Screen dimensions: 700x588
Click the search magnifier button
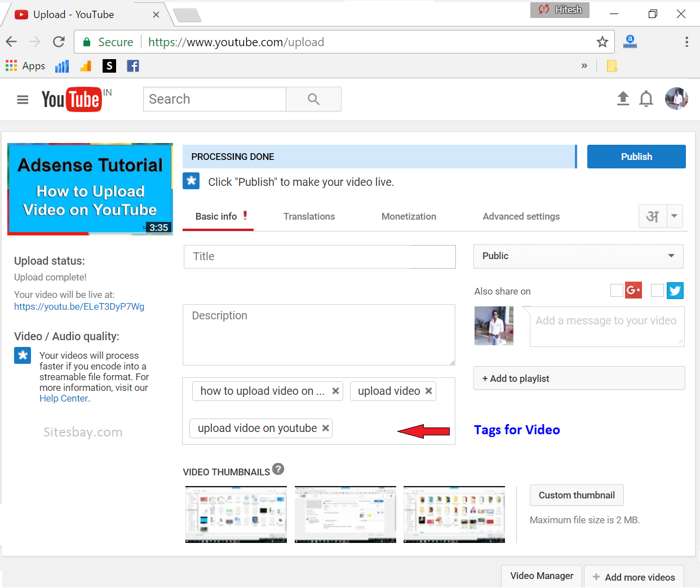pyautogui.click(x=313, y=99)
